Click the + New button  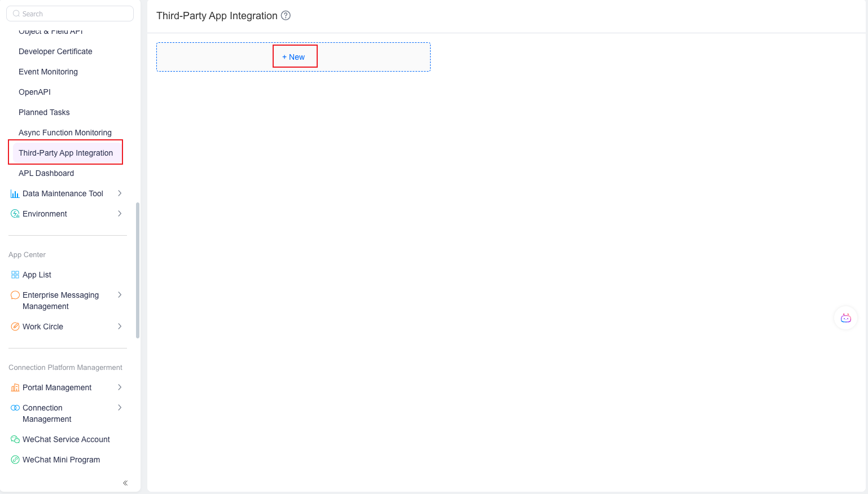click(295, 56)
